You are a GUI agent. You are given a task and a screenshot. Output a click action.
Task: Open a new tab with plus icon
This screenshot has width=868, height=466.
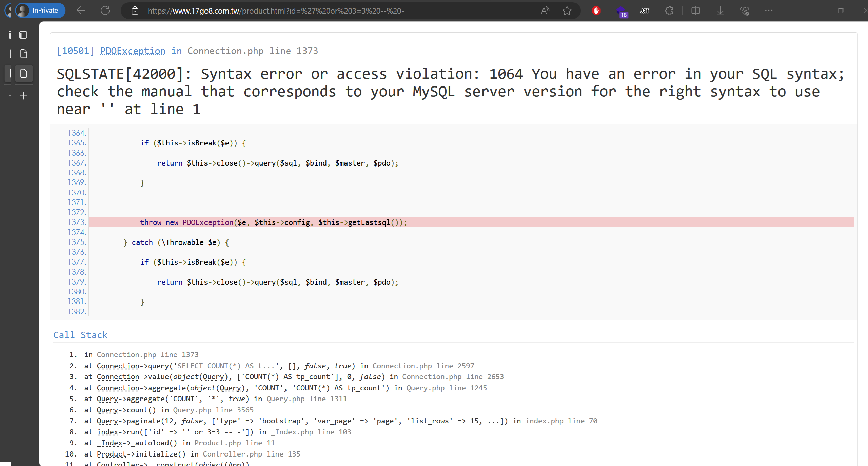click(x=23, y=96)
